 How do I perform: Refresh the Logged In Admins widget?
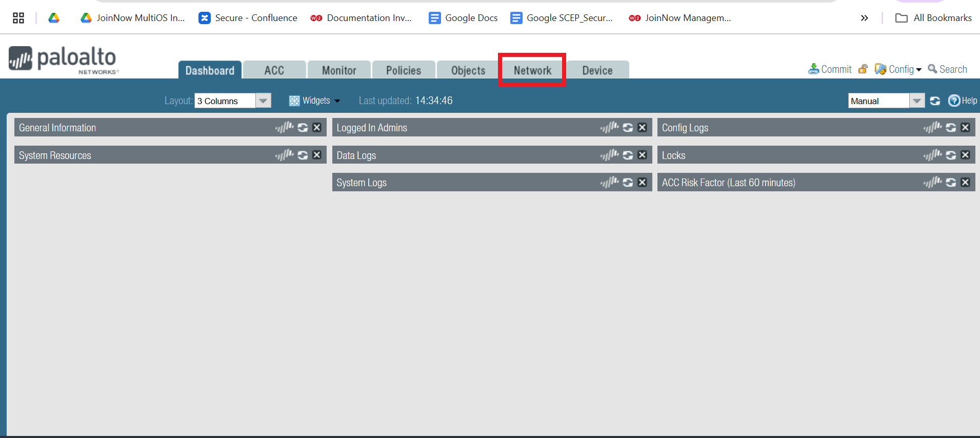coord(628,128)
